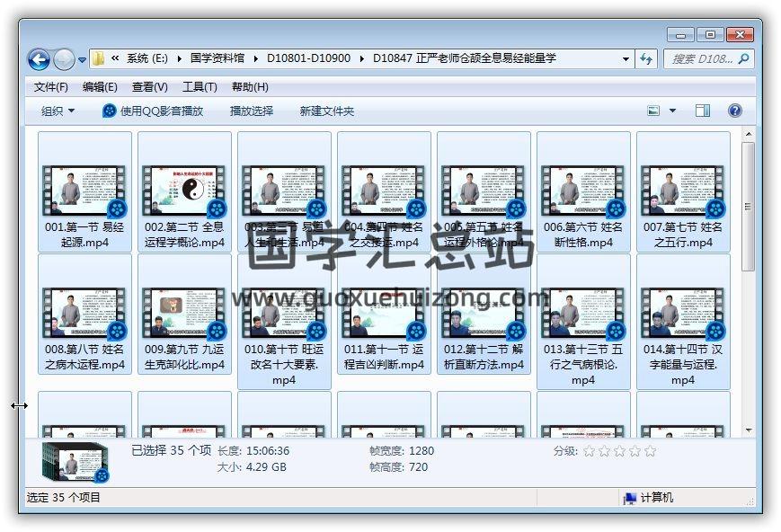This screenshot has height=532, width=781.
Task: Toggle the preview pane button
Action: pyautogui.click(x=703, y=111)
